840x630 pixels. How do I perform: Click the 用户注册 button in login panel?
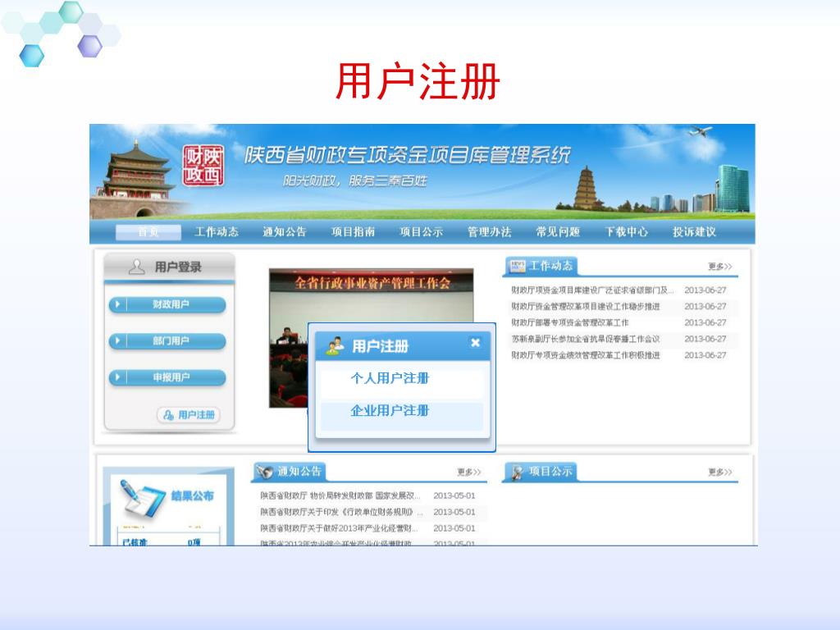189,415
